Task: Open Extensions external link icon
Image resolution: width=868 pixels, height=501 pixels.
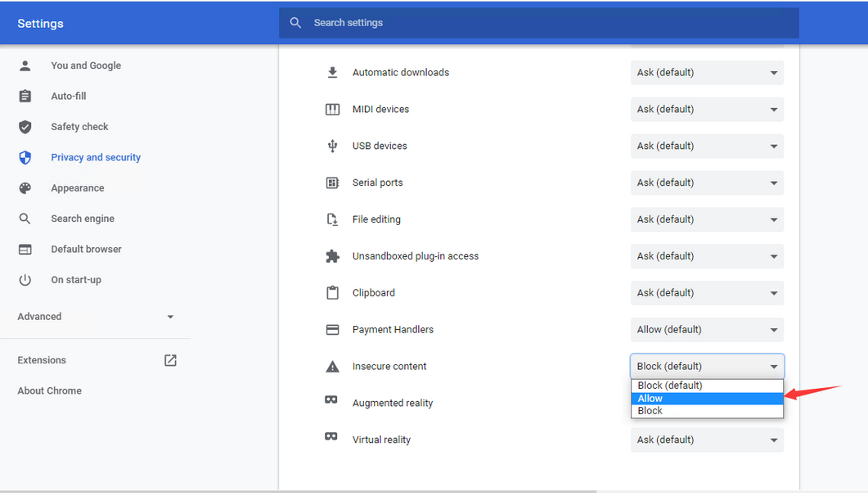Action: pyautogui.click(x=170, y=360)
